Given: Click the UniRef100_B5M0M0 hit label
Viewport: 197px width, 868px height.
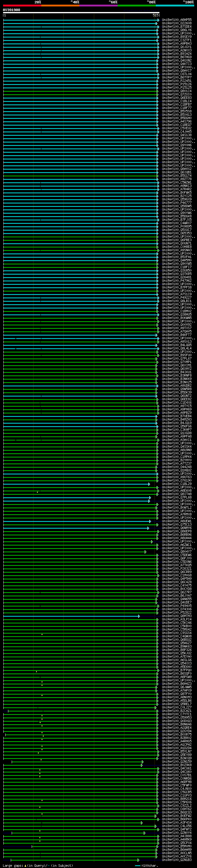Looking at the screenshot, I should pyautogui.click(x=177, y=846).
